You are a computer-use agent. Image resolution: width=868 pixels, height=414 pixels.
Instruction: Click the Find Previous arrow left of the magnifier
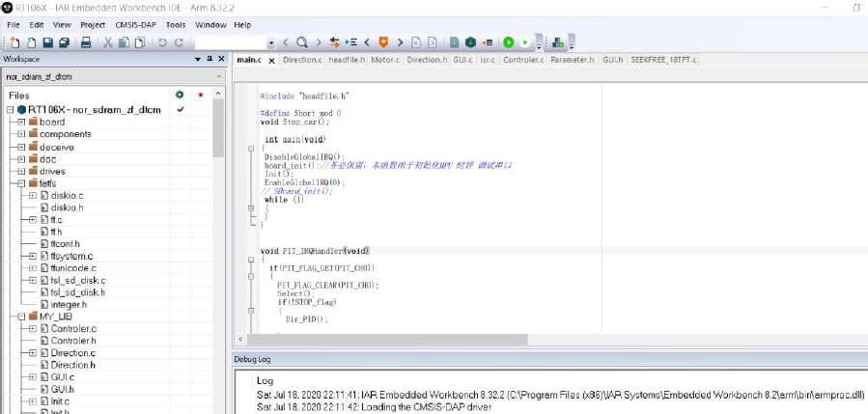[x=286, y=42]
